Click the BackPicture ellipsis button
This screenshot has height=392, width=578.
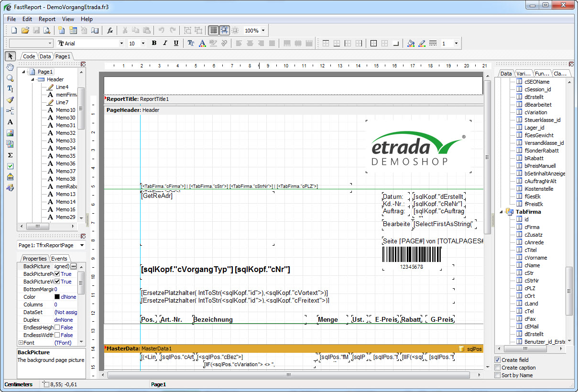pos(73,266)
